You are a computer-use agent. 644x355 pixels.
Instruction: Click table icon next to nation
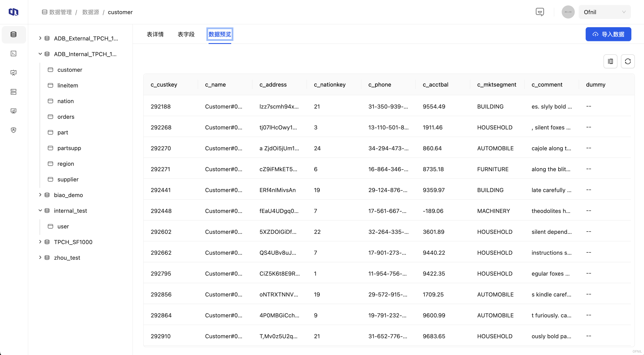(51, 101)
